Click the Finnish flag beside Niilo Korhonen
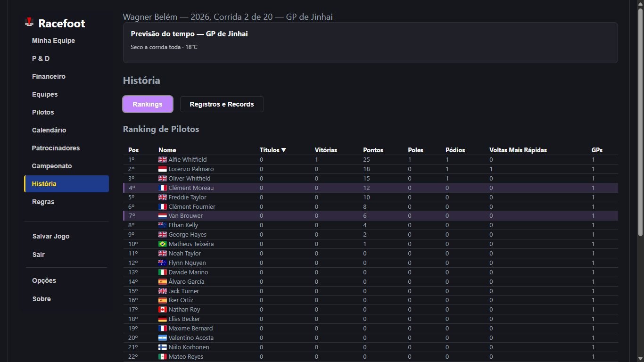The width and height of the screenshot is (644, 362). click(163, 347)
